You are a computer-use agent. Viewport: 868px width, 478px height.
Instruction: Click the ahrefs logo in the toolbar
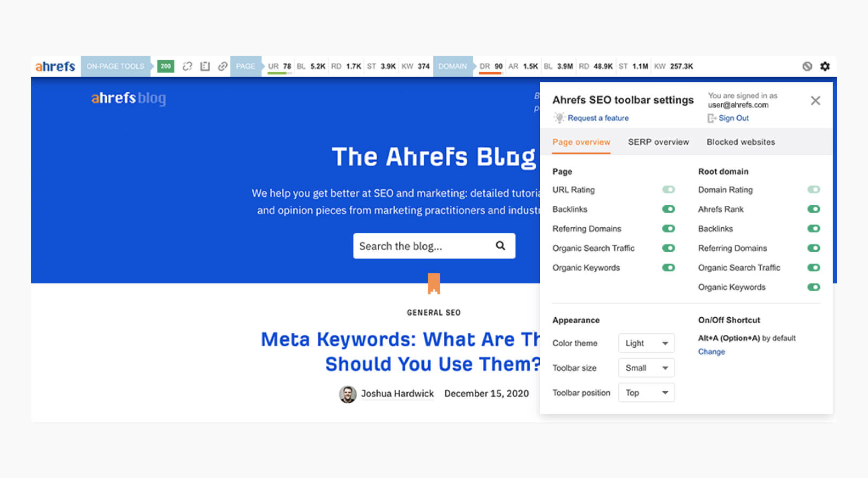[x=55, y=66]
